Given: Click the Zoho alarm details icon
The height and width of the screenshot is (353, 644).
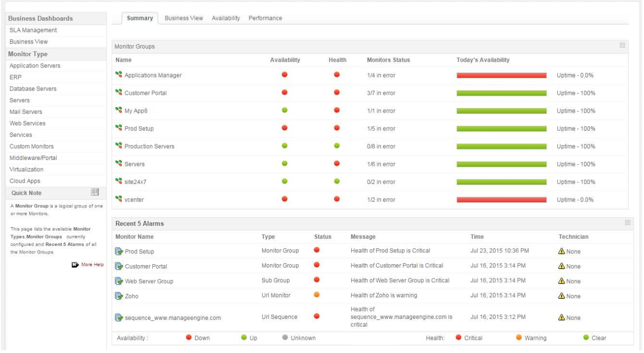Looking at the screenshot, I should (x=119, y=296).
